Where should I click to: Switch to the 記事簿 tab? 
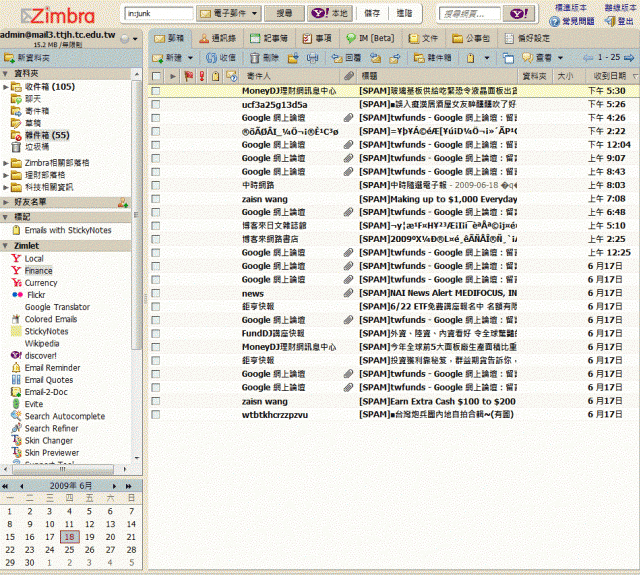[269, 38]
